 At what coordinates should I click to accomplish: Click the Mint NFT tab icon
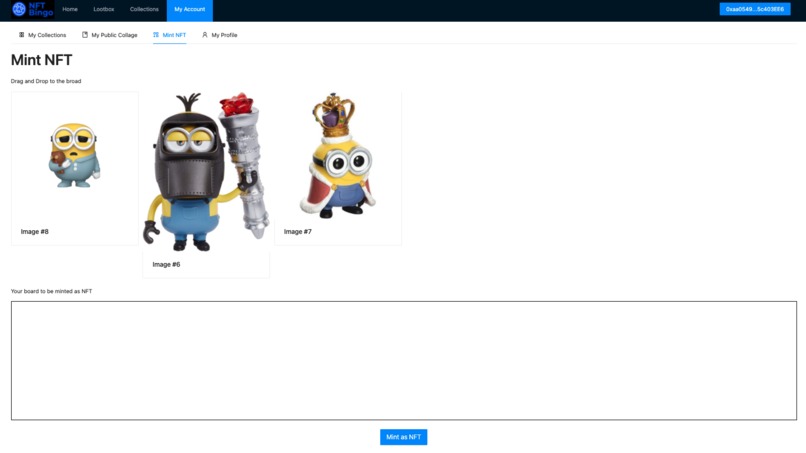[156, 35]
